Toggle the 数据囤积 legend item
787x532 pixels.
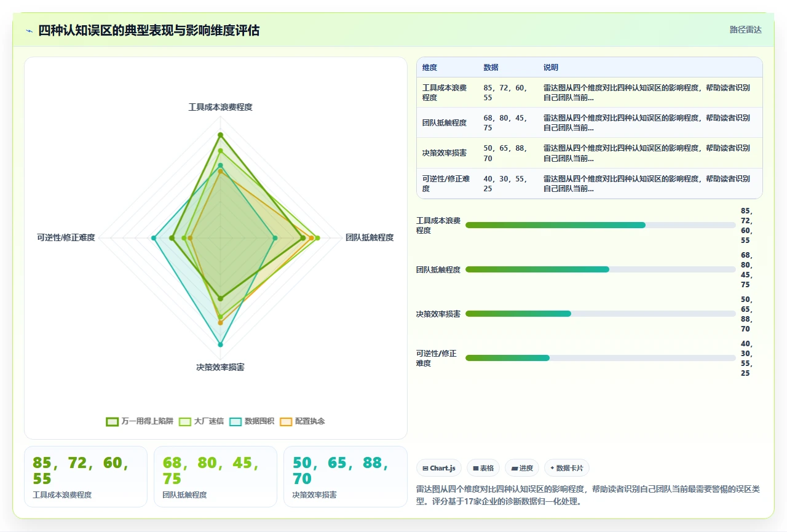tap(251, 421)
